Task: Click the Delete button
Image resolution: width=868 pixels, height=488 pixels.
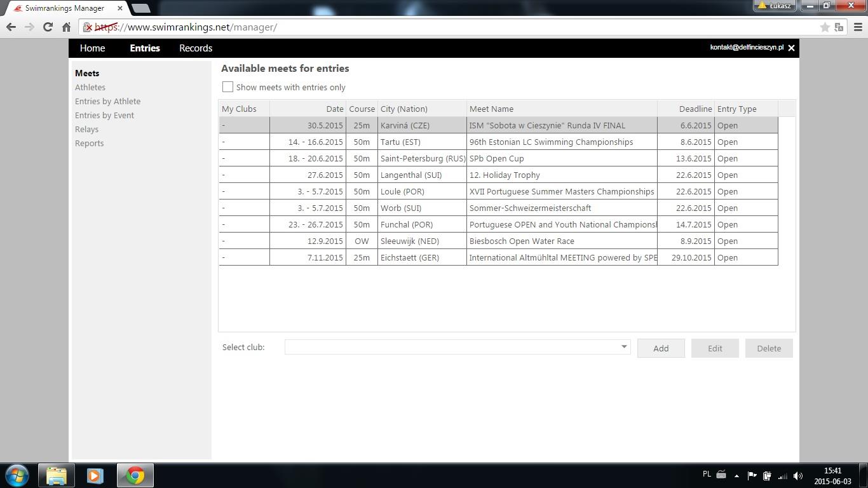Action: coord(769,348)
